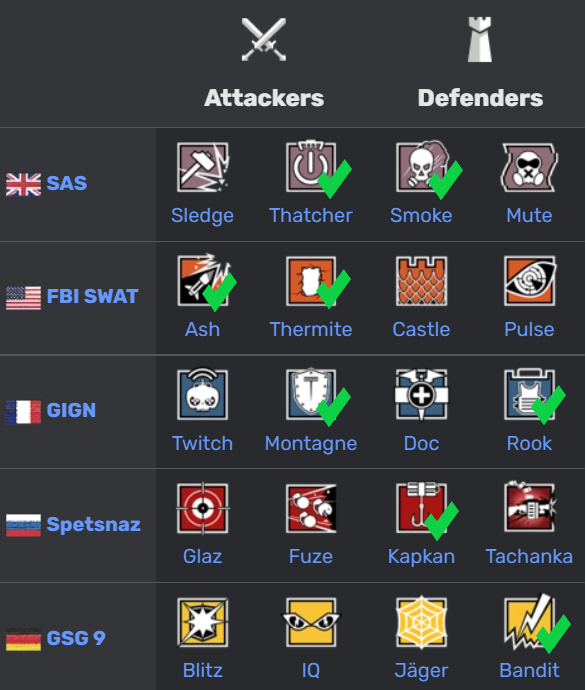Select the Jäger spider web icon
This screenshot has width=587, height=690.
coord(422,622)
